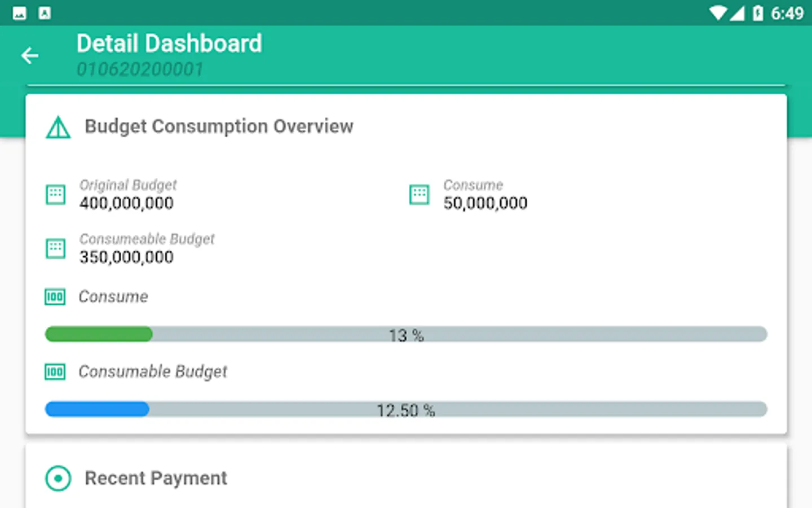
Task: Click the battery icon in status bar
Action: click(x=758, y=13)
